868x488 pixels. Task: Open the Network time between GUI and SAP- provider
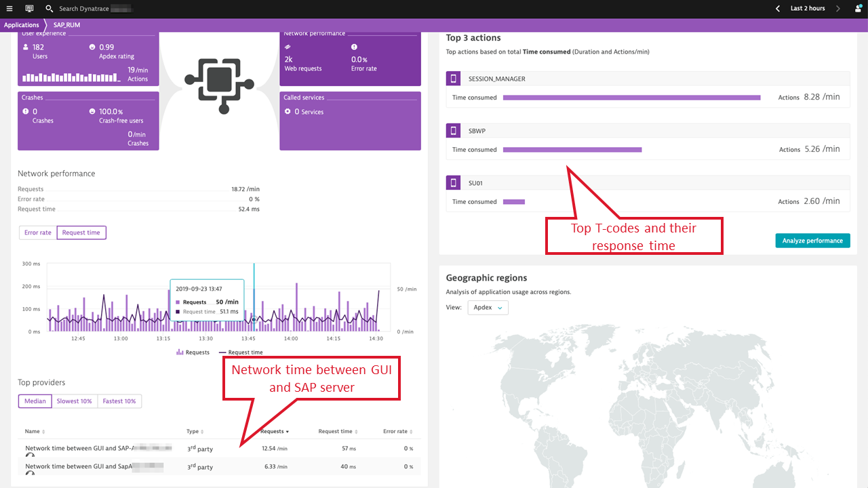coord(98,448)
